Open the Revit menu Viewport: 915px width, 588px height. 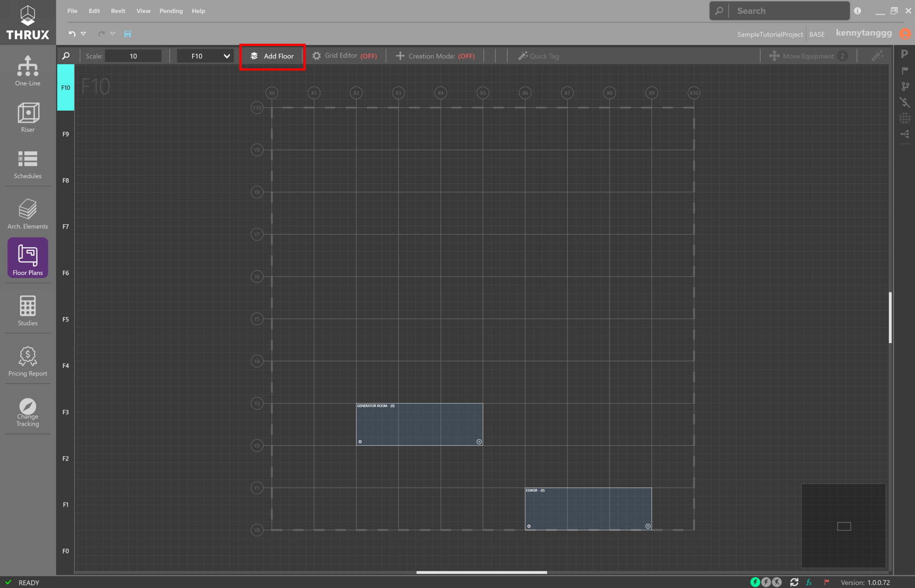(x=118, y=11)
